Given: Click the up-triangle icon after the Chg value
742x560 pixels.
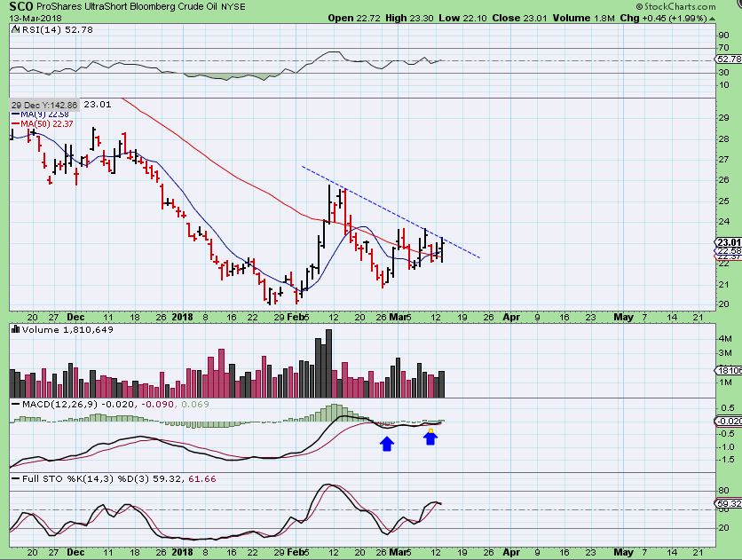Looking at the screenshot, I should (712, 19).
